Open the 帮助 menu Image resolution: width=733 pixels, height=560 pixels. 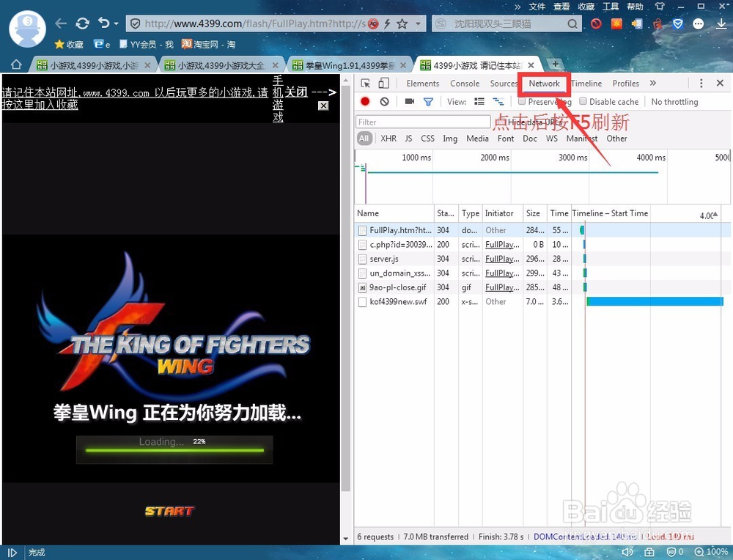[x=635, y=7]
